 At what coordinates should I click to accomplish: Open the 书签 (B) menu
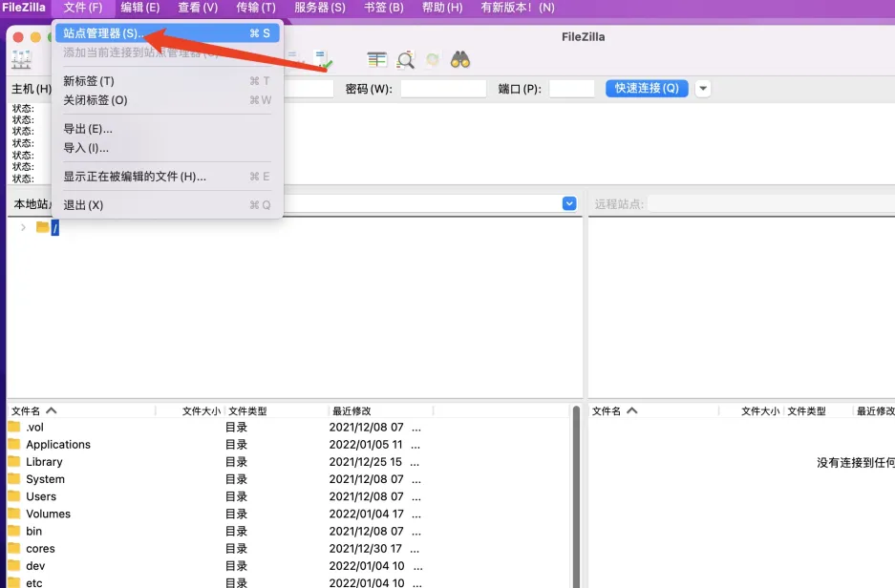[x=384, y=8]
